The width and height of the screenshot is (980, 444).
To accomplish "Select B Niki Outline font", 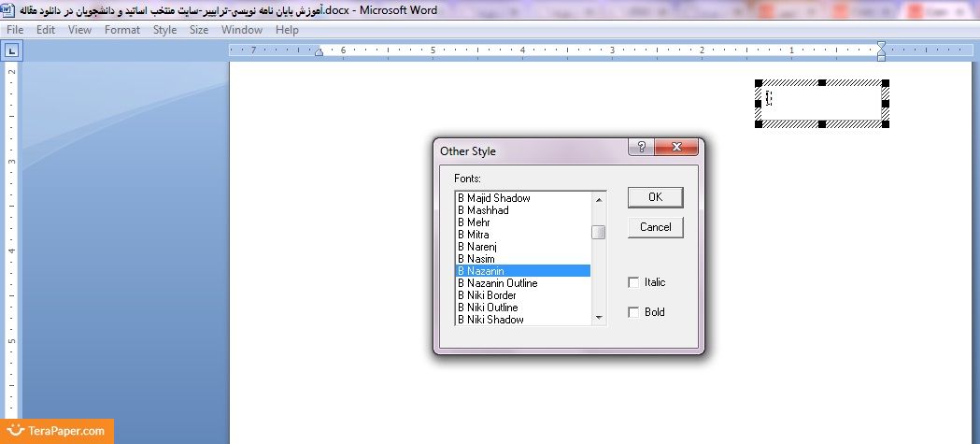I will point(523,307).
